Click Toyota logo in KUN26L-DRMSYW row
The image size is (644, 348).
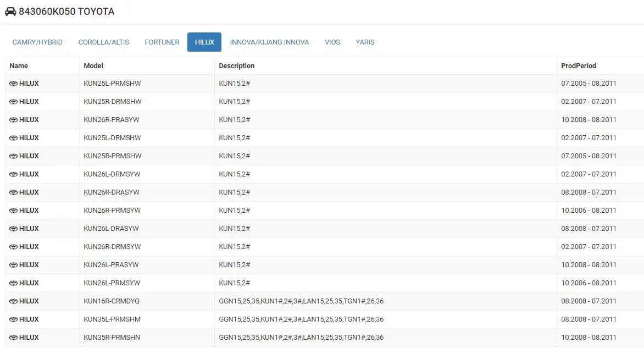pos(13,174)
